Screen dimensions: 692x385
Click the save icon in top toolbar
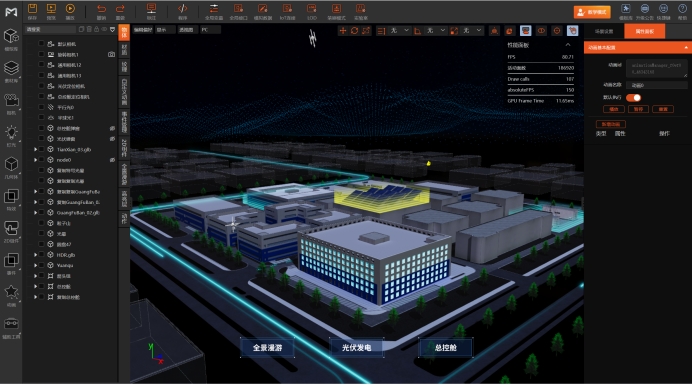click(x=32, y=8)
